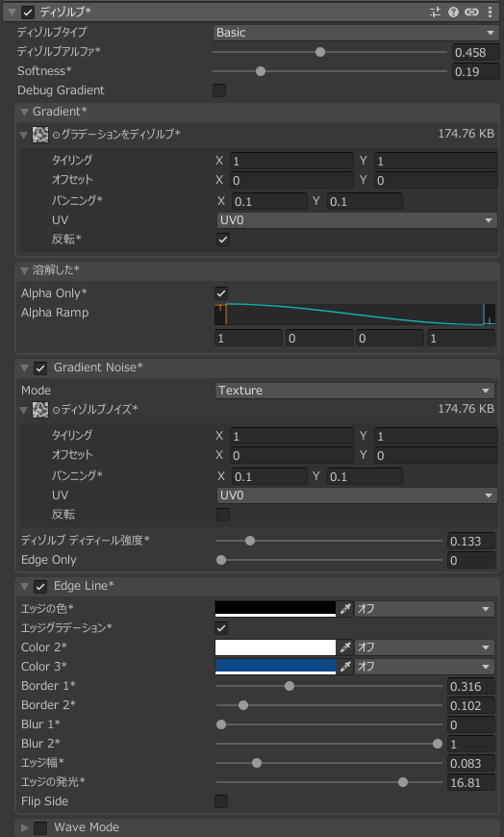Uncheck 反転 in the Gradient section
Viewport: 504px width, 837px height.
(x=223, y=240)
